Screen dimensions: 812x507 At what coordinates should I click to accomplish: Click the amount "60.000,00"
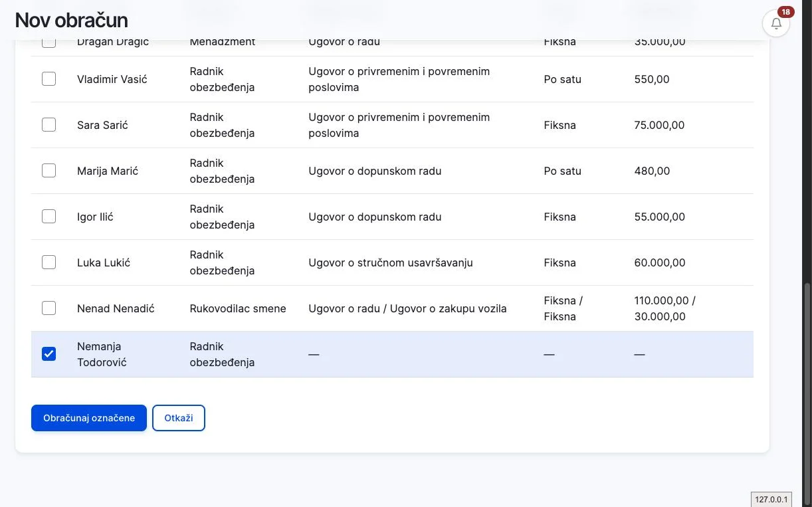(660, 262)
